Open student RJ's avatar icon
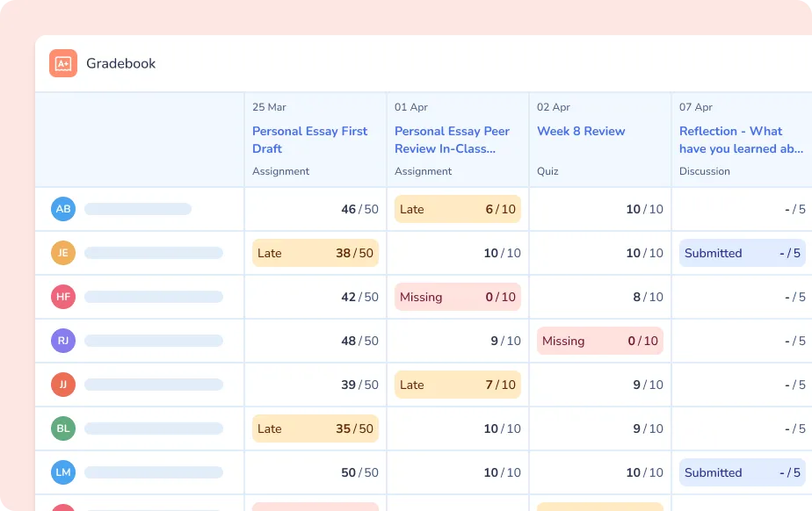Screen dimensions: 812x511 coord(62,341)
